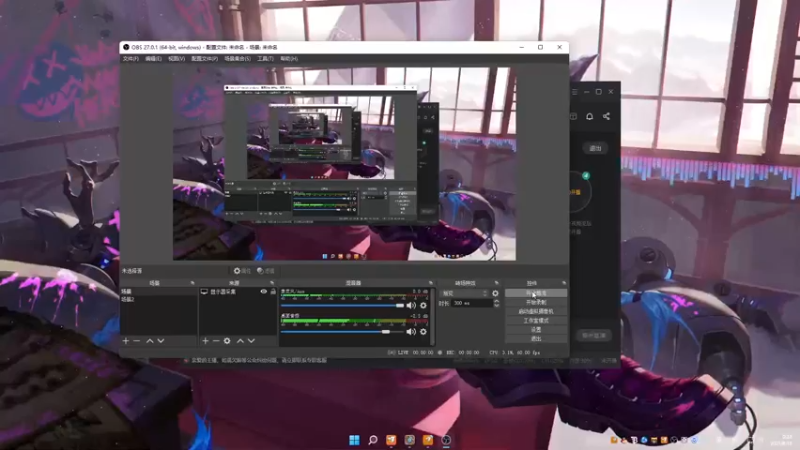Click the 退出 Exit button in OBS Controls
800x450 pixels.
click(536, 339)
